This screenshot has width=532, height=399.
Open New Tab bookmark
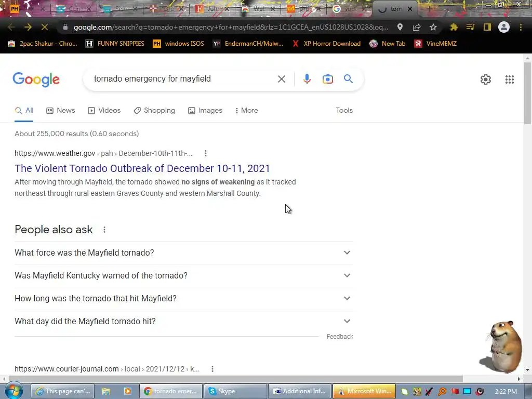(388, 44)
